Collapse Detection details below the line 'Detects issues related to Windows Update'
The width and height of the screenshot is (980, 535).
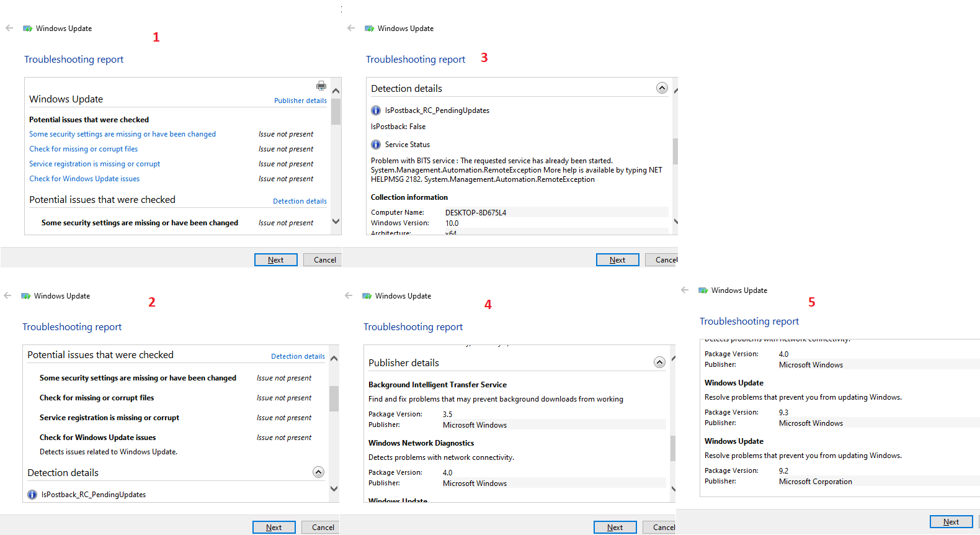[x=318, y=472]
